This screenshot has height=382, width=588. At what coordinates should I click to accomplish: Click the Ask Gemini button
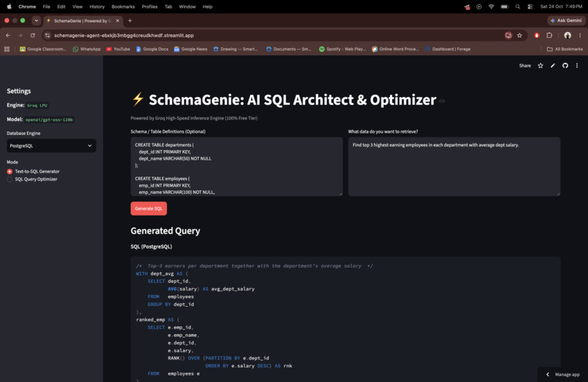pyautogui.click(x=566, y=20)
